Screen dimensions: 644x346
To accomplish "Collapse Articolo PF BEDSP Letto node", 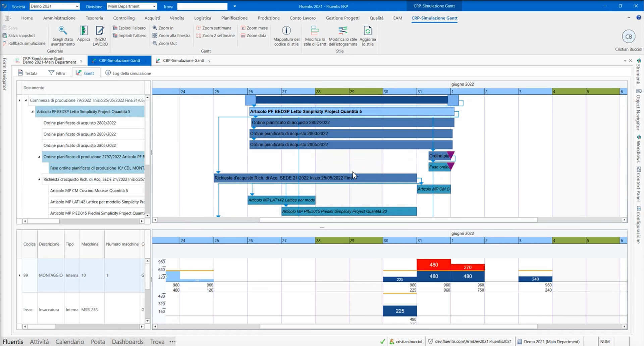I will point(33,112).
